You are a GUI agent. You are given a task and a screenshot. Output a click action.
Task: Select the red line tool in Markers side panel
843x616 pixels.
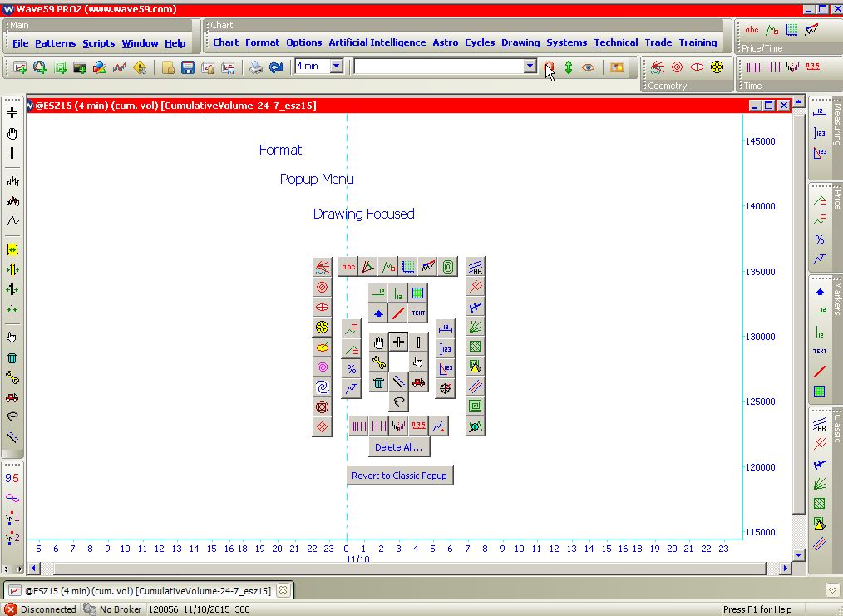pos(820,371)
